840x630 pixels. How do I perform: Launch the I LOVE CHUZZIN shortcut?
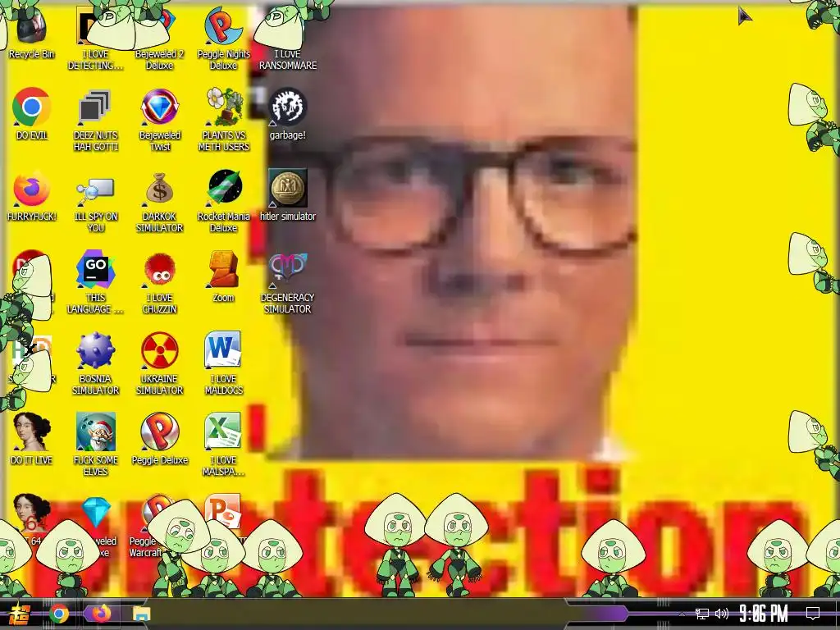click(159, 270)
